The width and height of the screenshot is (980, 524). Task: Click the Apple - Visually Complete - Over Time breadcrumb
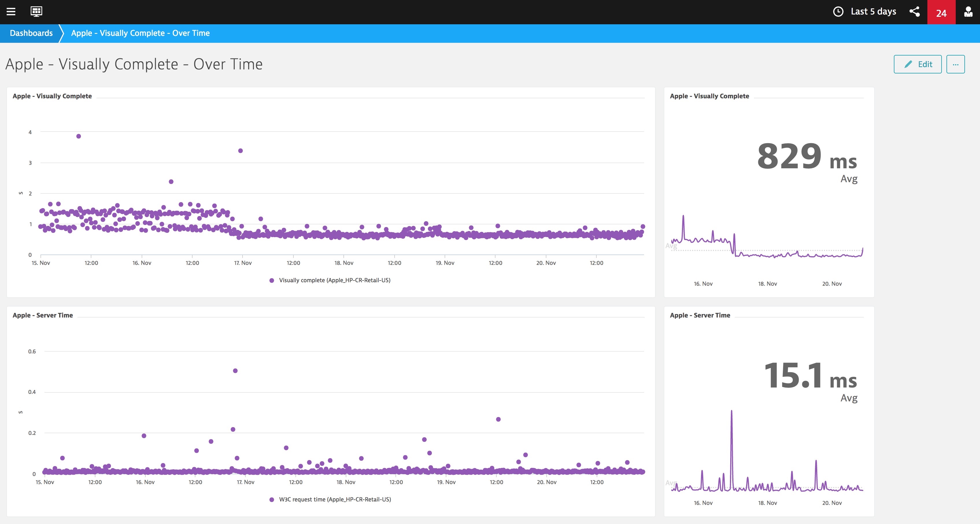(140, 33)
